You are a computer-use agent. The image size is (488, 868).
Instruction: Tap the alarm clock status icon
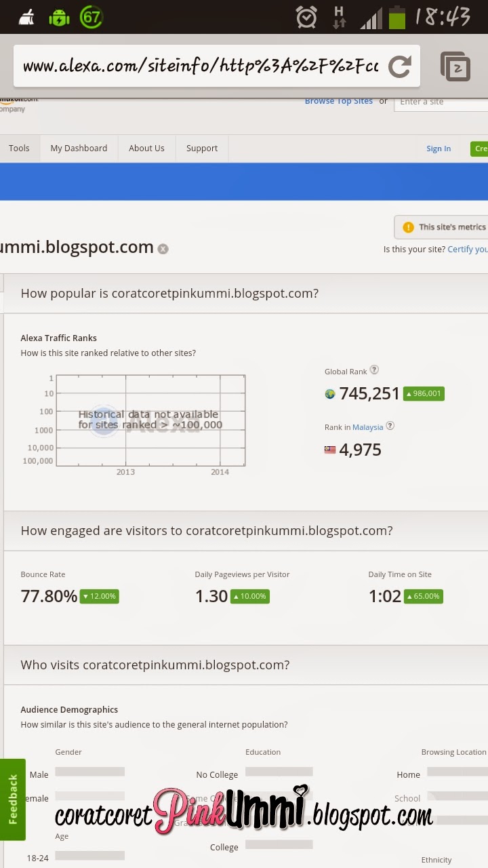[306, 18]
